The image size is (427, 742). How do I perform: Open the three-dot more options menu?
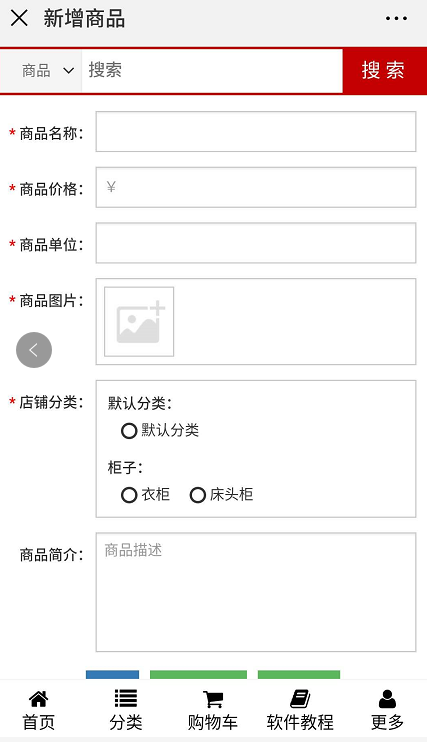tap(396, 18)
